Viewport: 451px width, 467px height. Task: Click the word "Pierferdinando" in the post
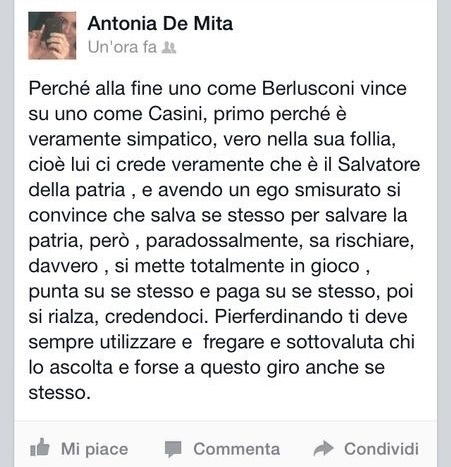[x=278, y=317]
